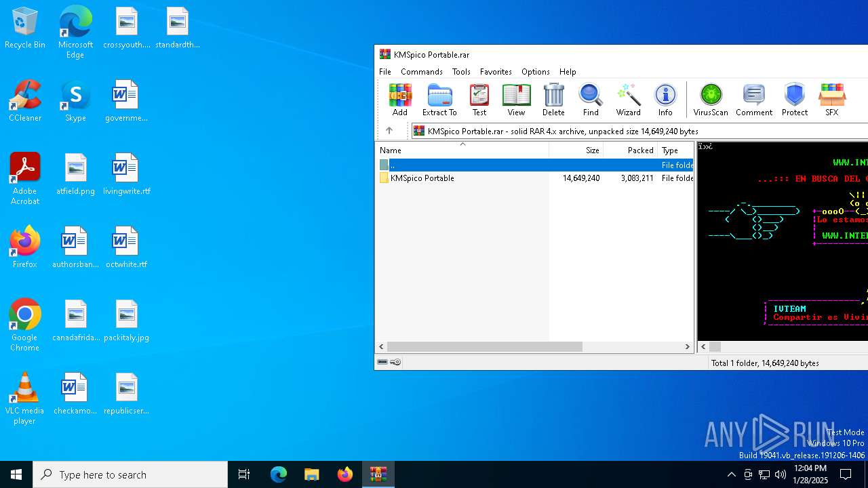The width and height of the screenshot is (868, 488).
Task: Open the Commands menu
Action: click(x=421, y=71)
